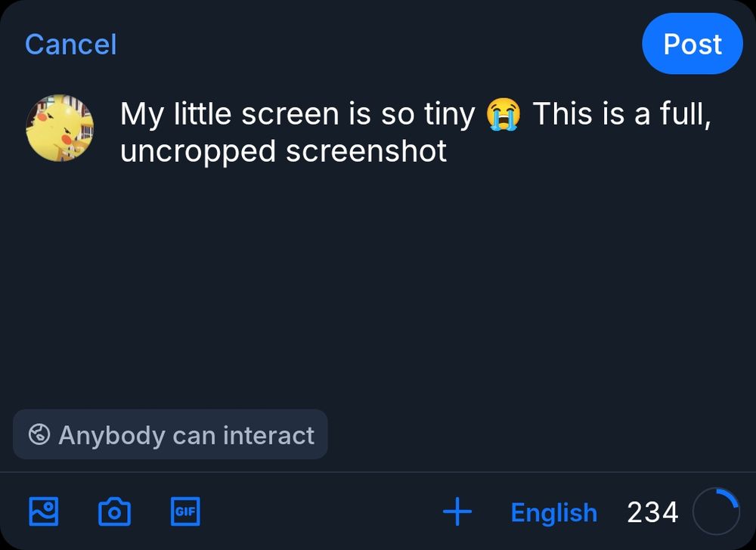Snap a picture with the camera icon
The height and width of the screenshot is (550, 756).
point(114,511)
